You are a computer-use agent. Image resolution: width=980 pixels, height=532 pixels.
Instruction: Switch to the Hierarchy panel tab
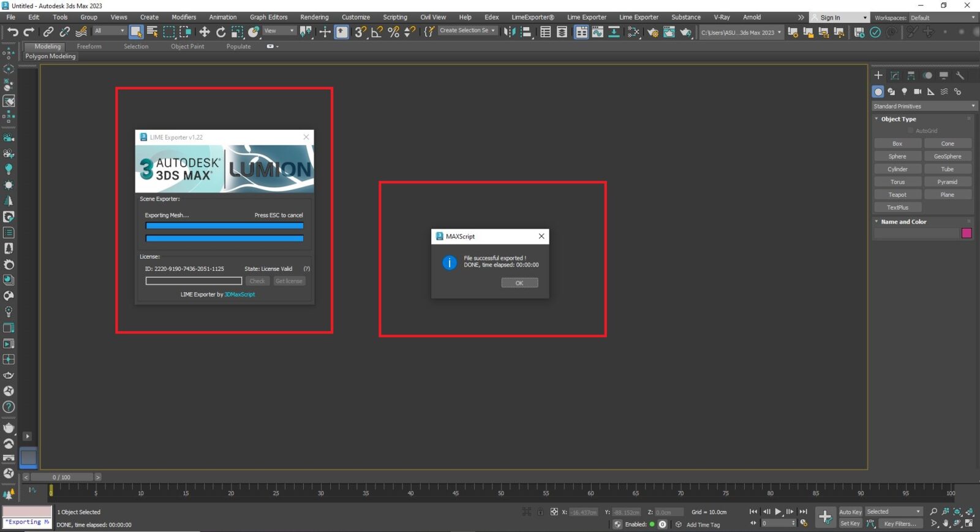911,75
